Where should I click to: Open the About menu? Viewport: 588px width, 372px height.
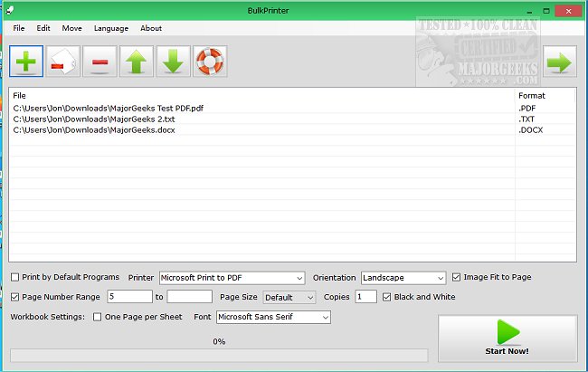151,28
